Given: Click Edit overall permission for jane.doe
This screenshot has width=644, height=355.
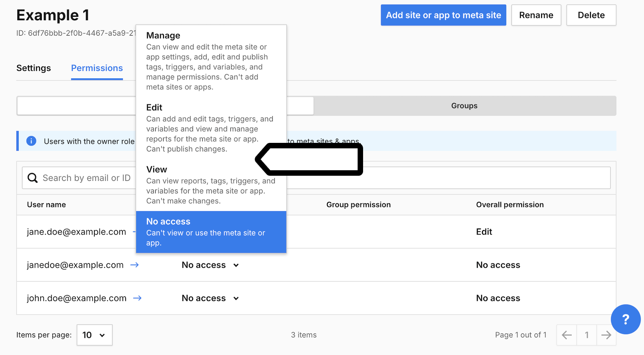Looking at the screenshot, I should (x=484, y=232).
